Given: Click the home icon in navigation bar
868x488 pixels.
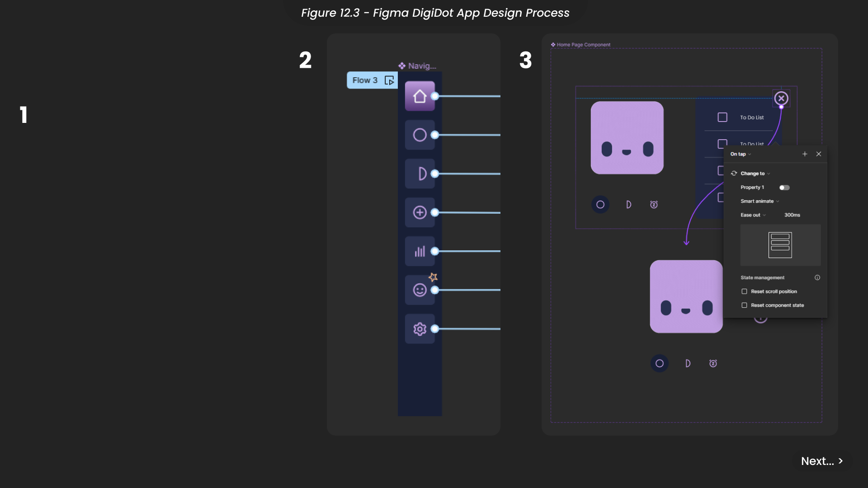Looking at the screenshot, I should click(x=420, y=96).
